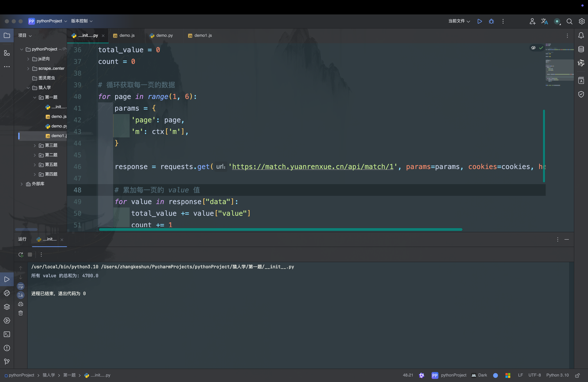This screenshot has width=588, height=382.
Task: Click the Rerun icon in run panel
Action: 21,254
